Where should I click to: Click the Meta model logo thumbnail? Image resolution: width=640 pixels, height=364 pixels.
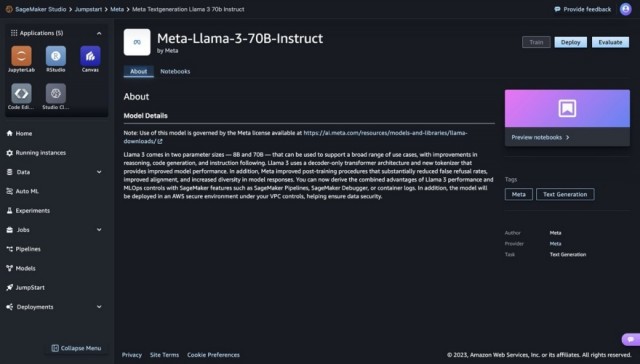(x=137, y=42)
